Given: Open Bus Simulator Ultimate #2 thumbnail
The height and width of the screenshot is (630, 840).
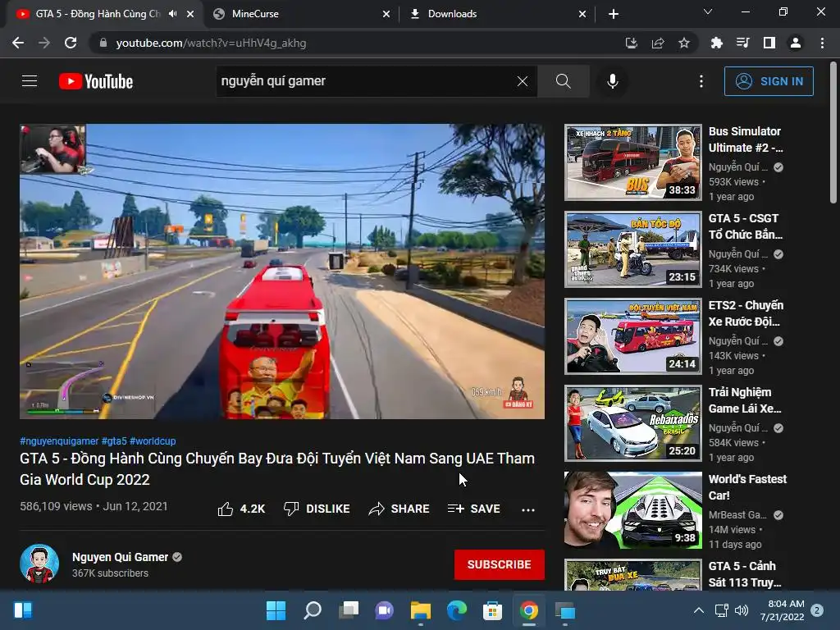Looking at the screenshot, I should [x=633, y=162].
